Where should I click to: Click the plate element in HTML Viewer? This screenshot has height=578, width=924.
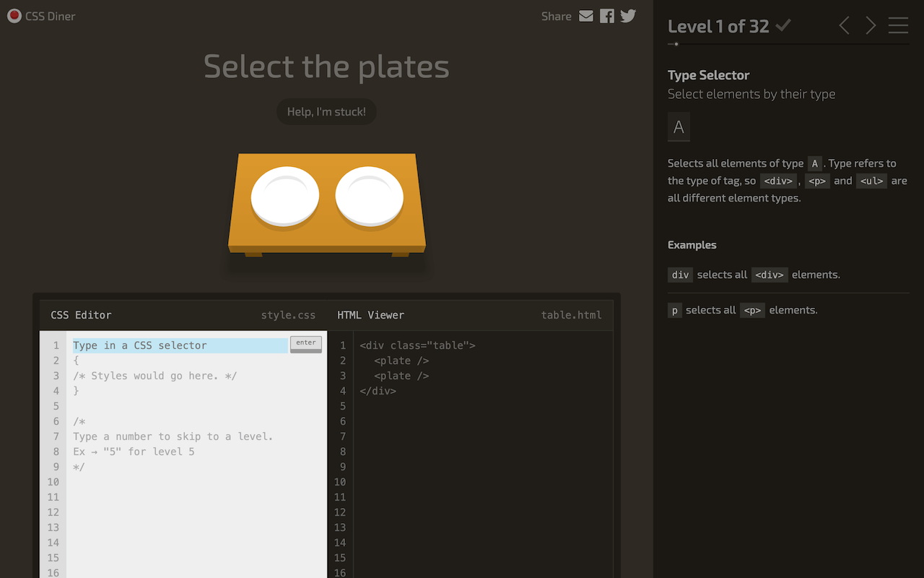click(401, 361)
